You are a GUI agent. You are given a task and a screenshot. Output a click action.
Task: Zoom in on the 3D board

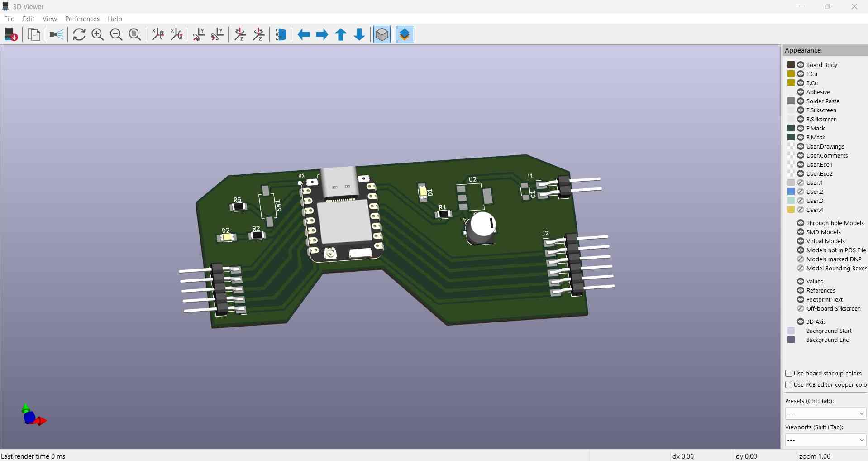(98, 34)
